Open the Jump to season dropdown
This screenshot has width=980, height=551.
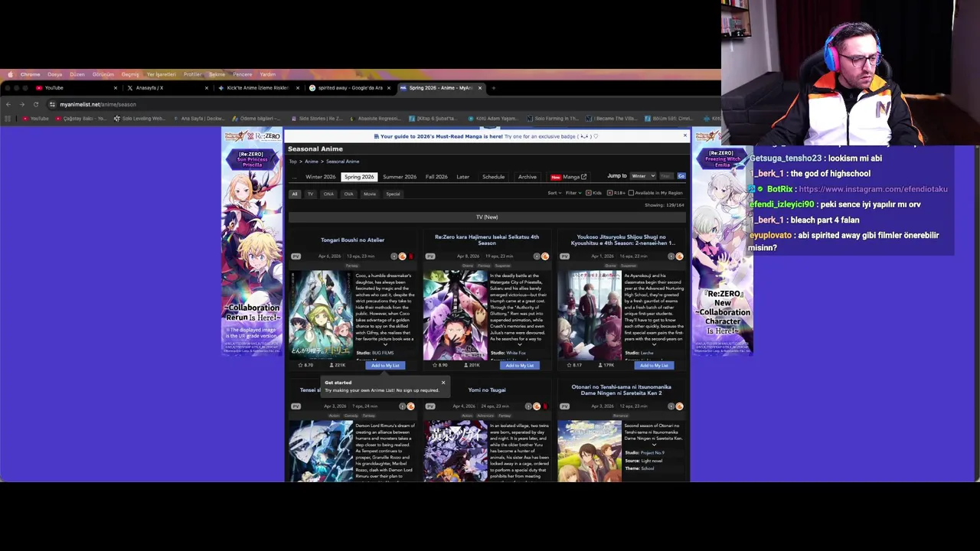point(642,176)
